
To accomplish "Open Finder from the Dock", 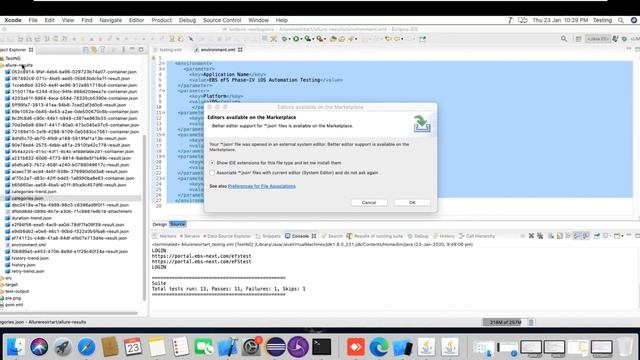I will point(16,347).
